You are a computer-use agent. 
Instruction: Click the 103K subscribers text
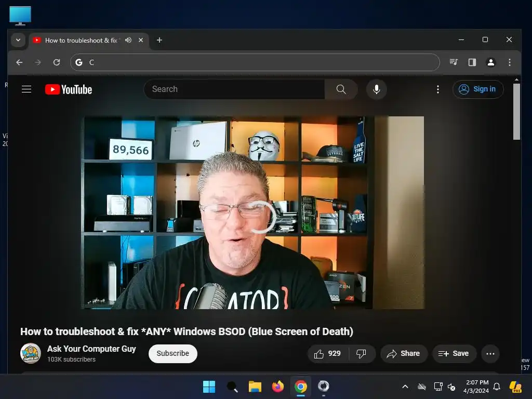(71, 360)
